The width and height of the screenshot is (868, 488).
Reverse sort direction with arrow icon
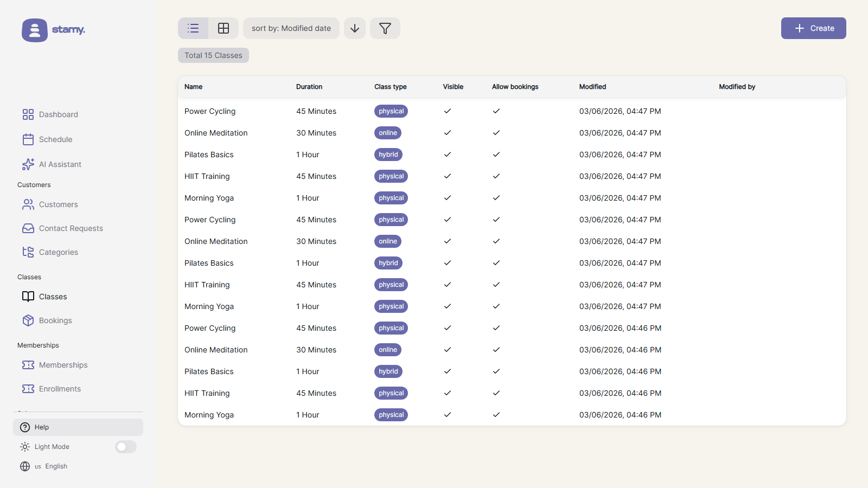click(x=355, y=28)
